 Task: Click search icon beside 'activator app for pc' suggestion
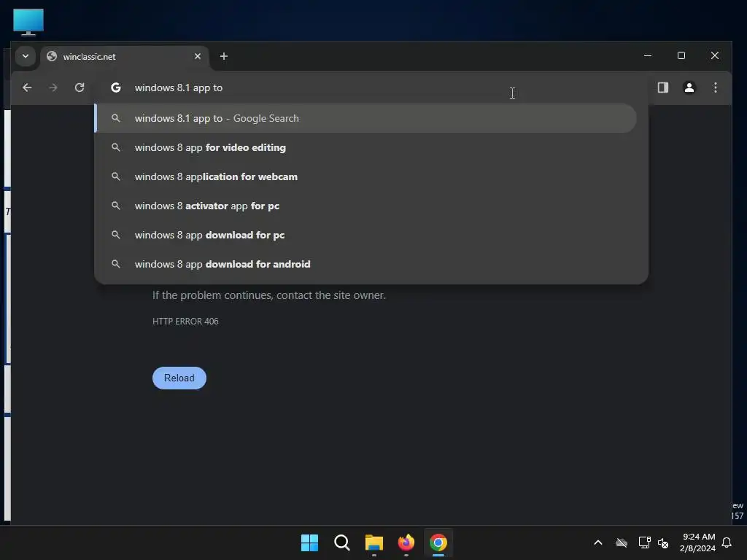click(x=116, y=205)
